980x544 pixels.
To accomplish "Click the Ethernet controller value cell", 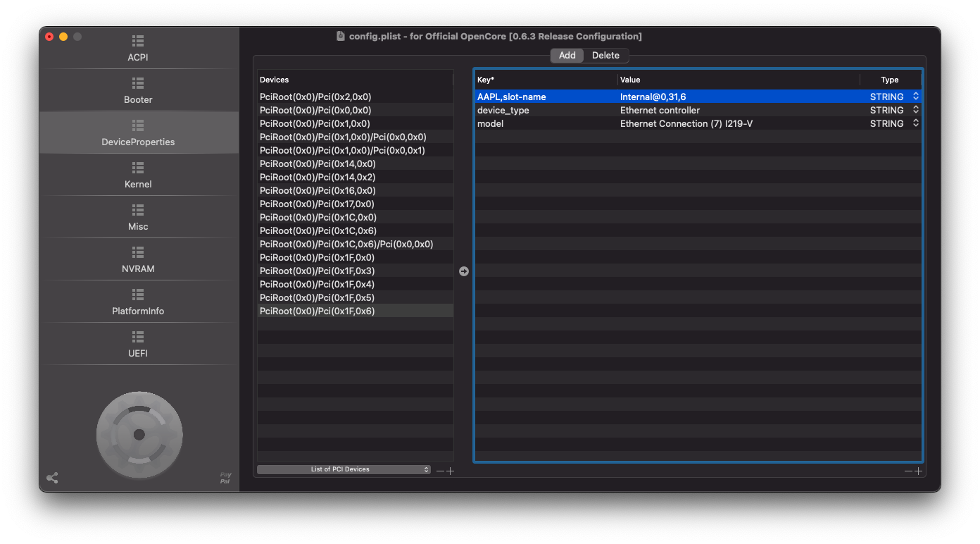I will coord(660,110).
